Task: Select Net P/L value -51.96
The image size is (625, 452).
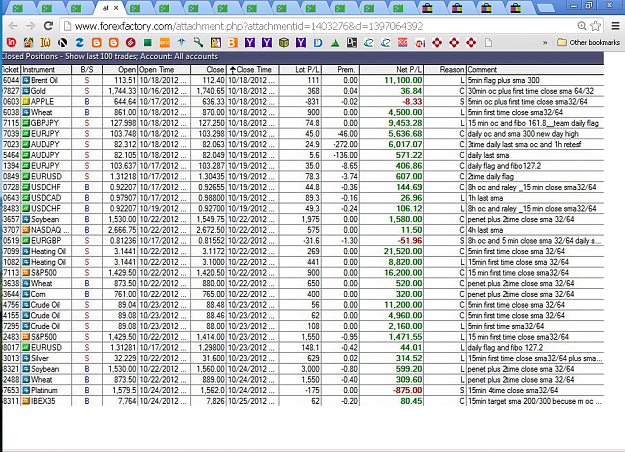Action: pyautogui.click(x=411, y=241)
